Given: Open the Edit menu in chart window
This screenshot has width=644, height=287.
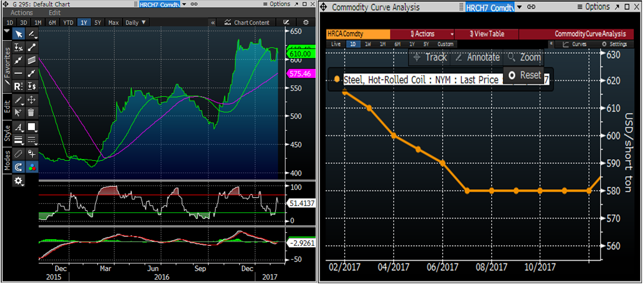Looking at the screenshot, I should (54, 13).
